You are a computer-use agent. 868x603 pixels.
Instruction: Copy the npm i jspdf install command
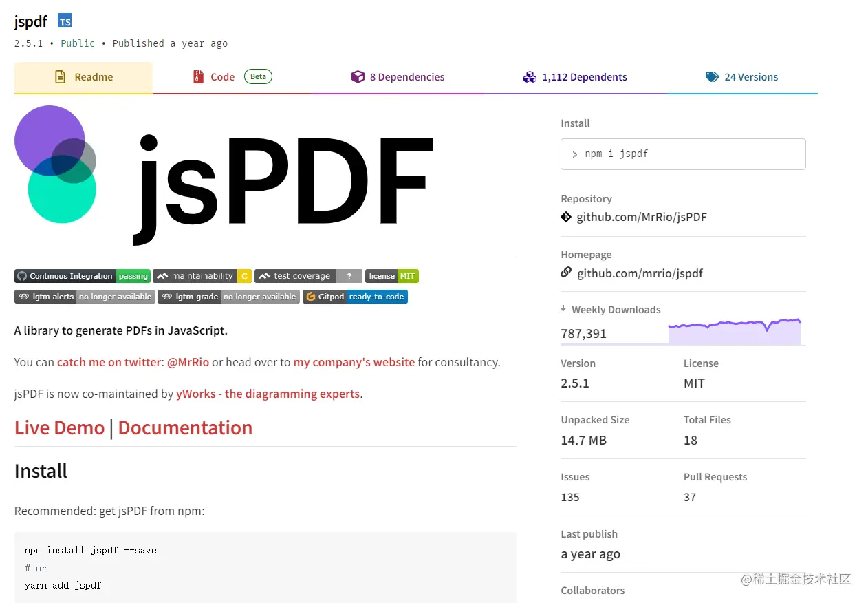coord(683,154)
